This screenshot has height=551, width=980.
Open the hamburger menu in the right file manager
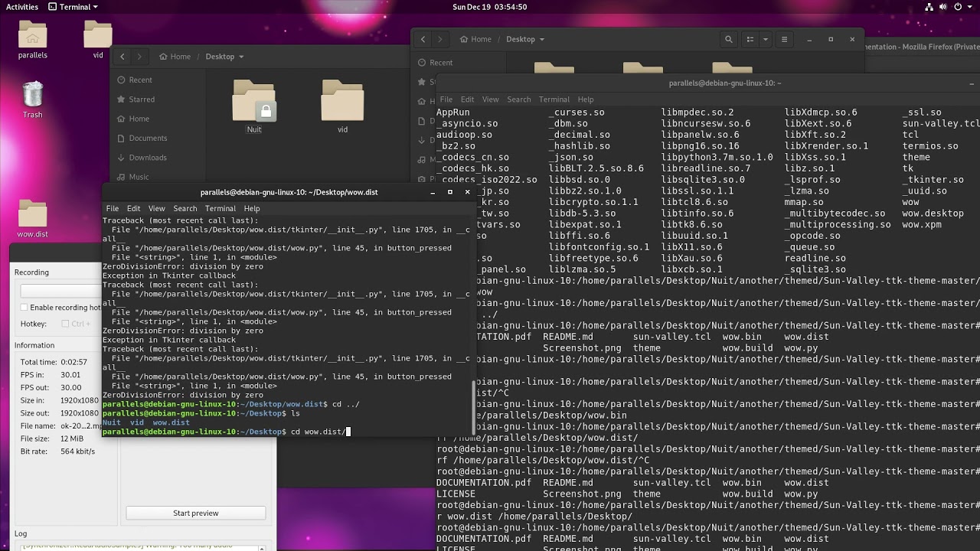(784, 39)
